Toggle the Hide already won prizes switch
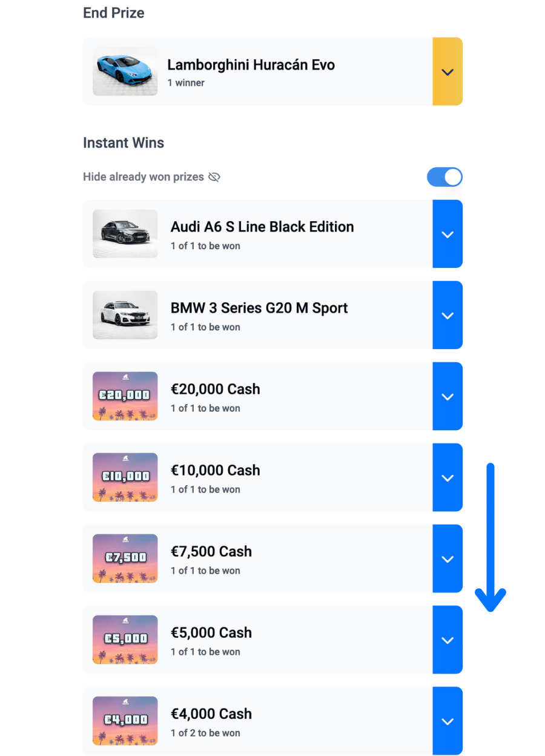This screenshot has width=545, height=756. point(444,177)
